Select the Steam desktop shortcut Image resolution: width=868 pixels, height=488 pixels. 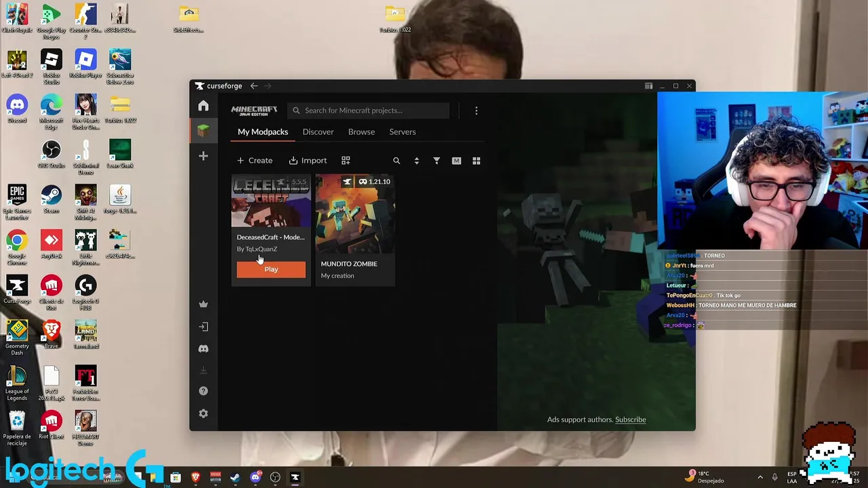52,199
